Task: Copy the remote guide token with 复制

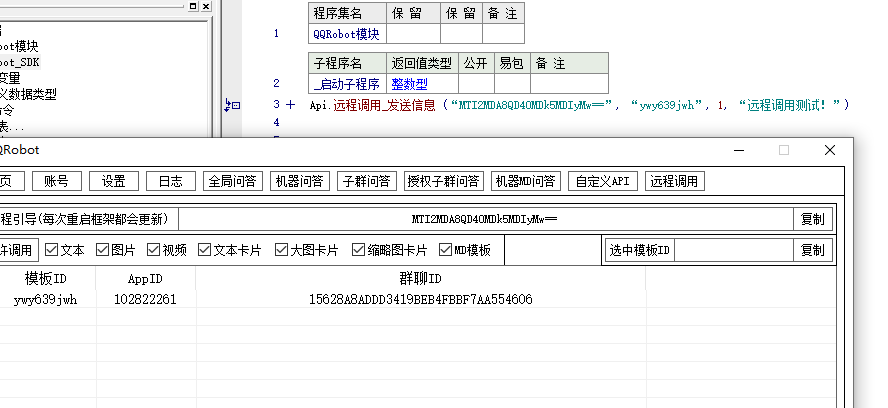Action: tap(813, 219)
